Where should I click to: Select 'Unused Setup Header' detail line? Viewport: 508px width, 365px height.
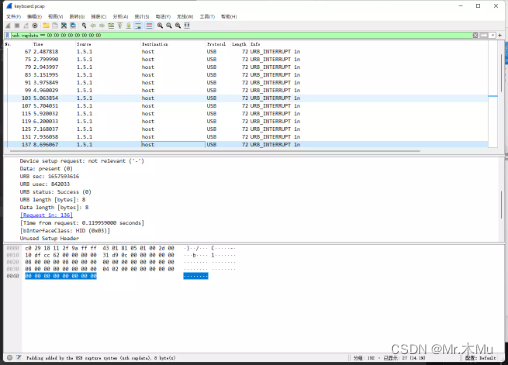49,238
